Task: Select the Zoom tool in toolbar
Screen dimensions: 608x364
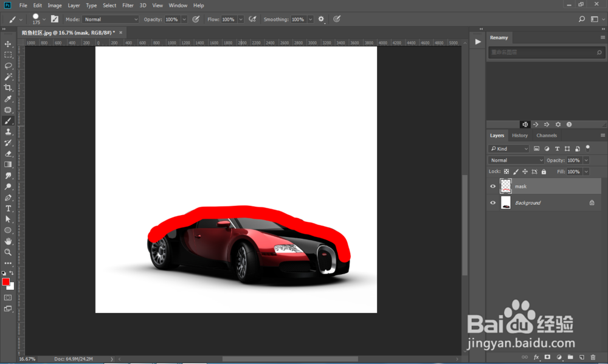Action: pos(9,252)
